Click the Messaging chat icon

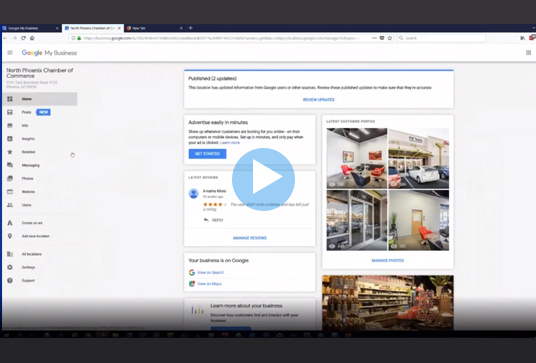tap(10, 165)
